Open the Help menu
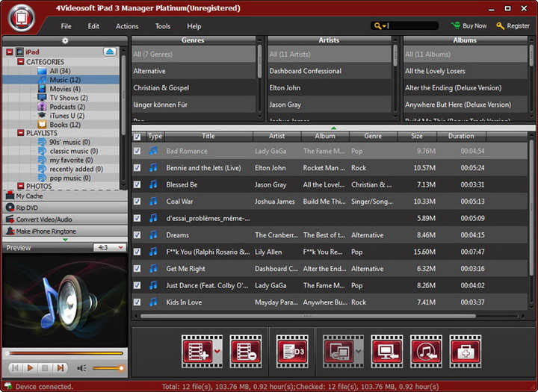 coord(194,26)
